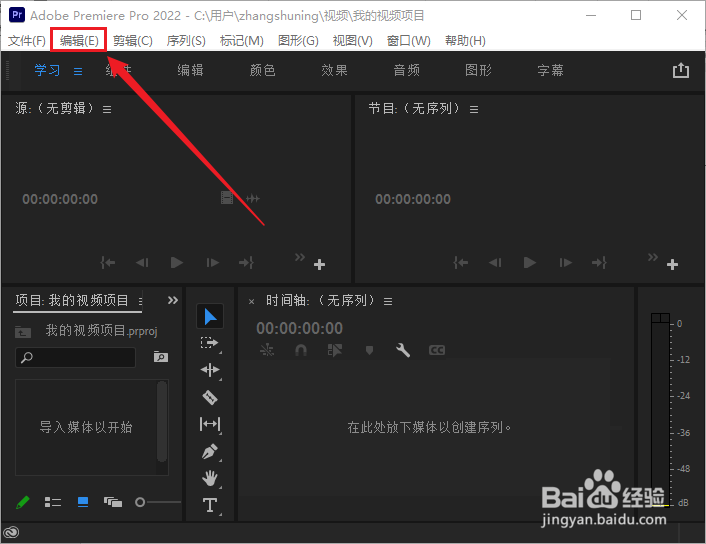Go to In point in Source monitor
The image size is (706, 544).
click(x=108, y=262)
